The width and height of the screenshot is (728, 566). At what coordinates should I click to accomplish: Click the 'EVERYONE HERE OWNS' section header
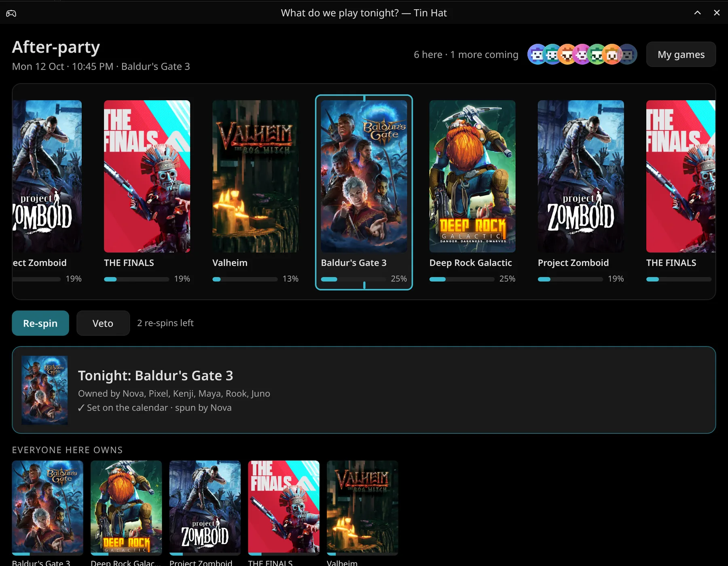click(x=67, y=450)
